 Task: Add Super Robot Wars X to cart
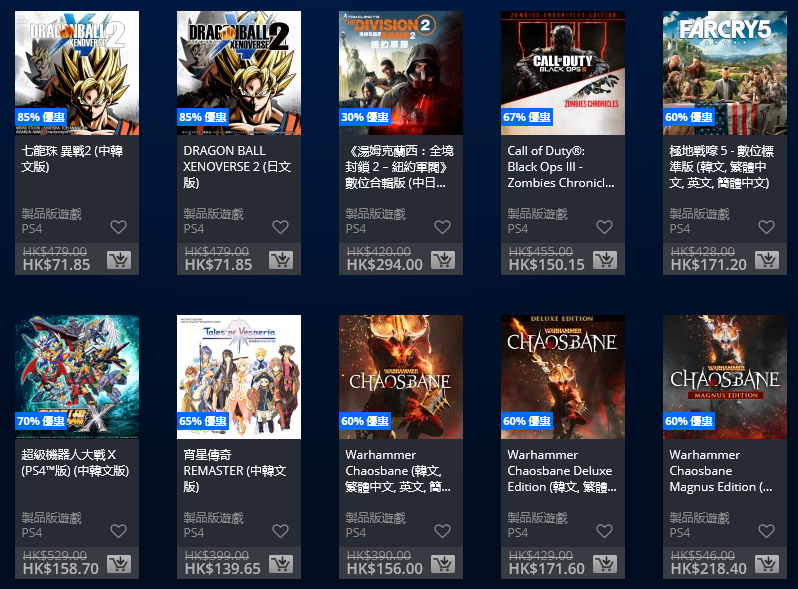click(119, 564)
